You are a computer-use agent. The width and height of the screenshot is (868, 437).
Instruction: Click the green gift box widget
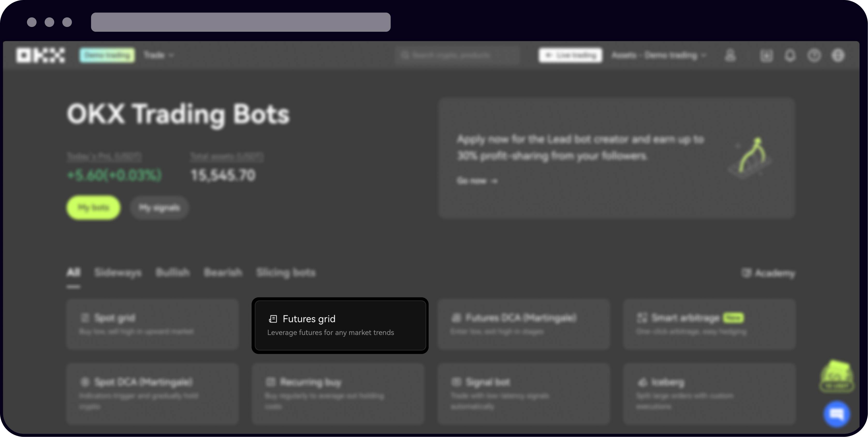click(x=837, y=376)
